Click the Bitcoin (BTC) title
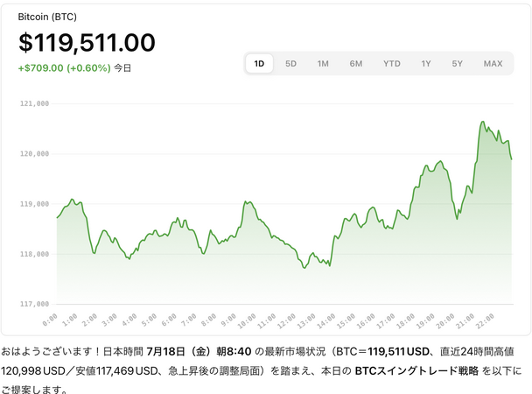Screen dimensions: 532x394 (47, 17)
